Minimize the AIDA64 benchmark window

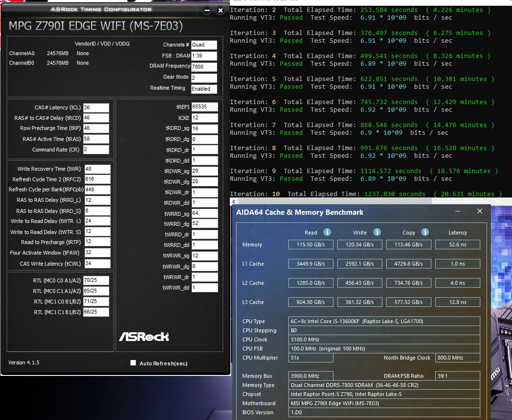coord(458,211)
